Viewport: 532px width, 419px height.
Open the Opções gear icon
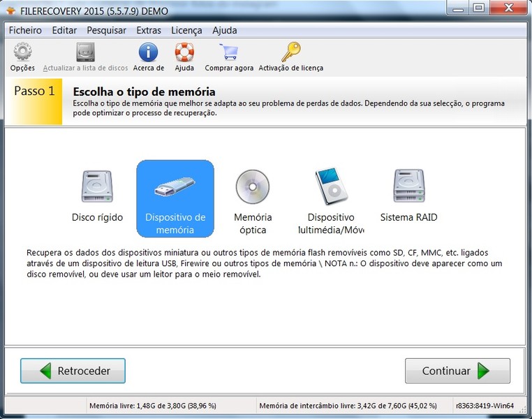[22, 52]
